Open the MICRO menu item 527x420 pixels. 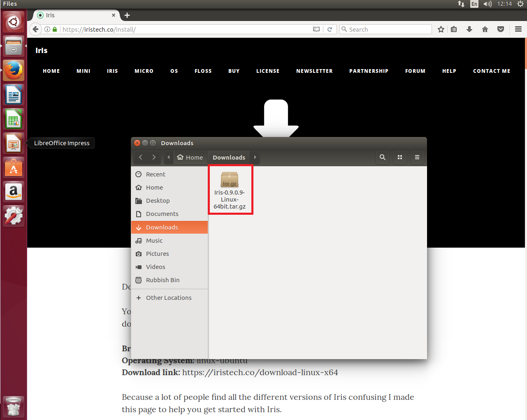click(144, 71)
